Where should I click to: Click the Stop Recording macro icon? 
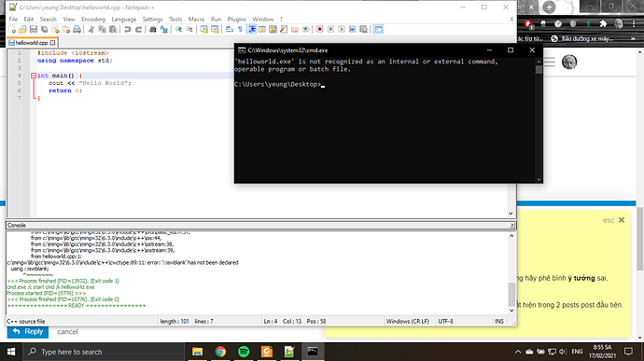(330, 30)
